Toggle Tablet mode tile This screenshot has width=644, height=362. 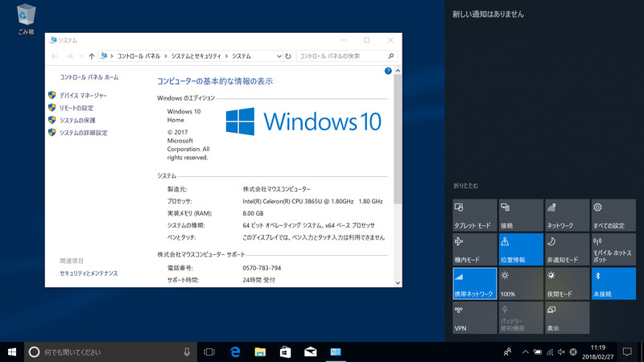(x=474, y=215)
